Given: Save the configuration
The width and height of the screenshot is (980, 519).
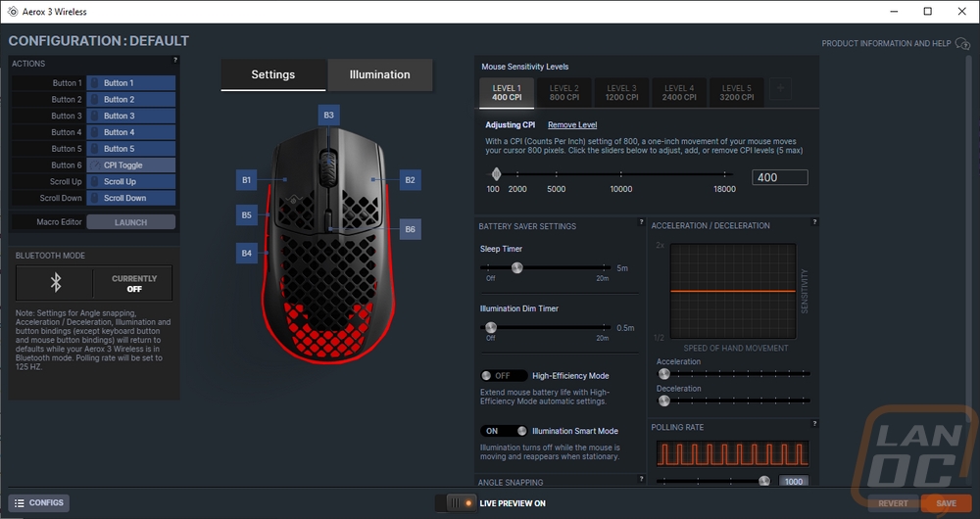Looking at the screenshot, I should click(946, 503).
